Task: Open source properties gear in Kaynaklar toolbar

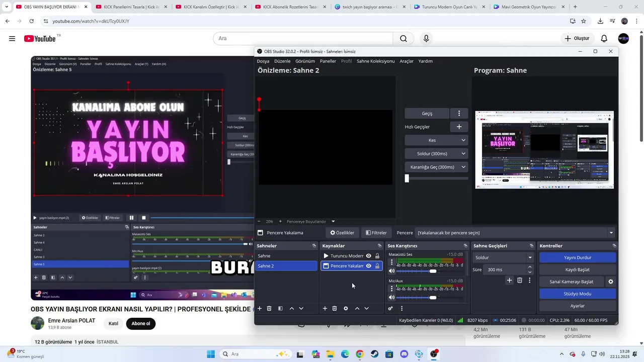Action: point(346,308)
